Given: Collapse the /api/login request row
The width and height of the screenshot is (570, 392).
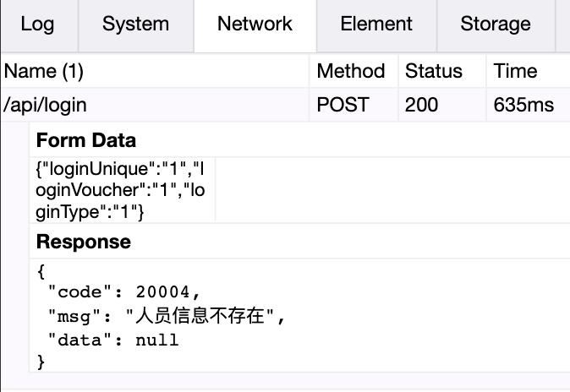Looking at the screenshot, I should point(46,106).
